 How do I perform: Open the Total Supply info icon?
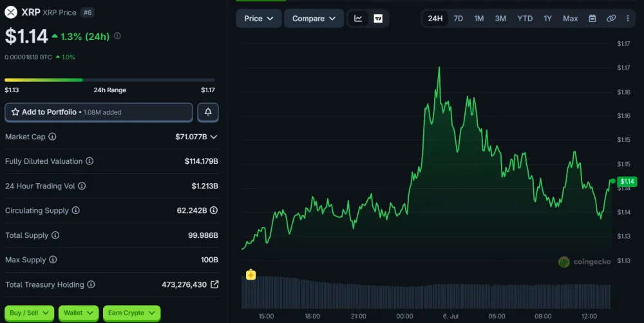[55, 235]
